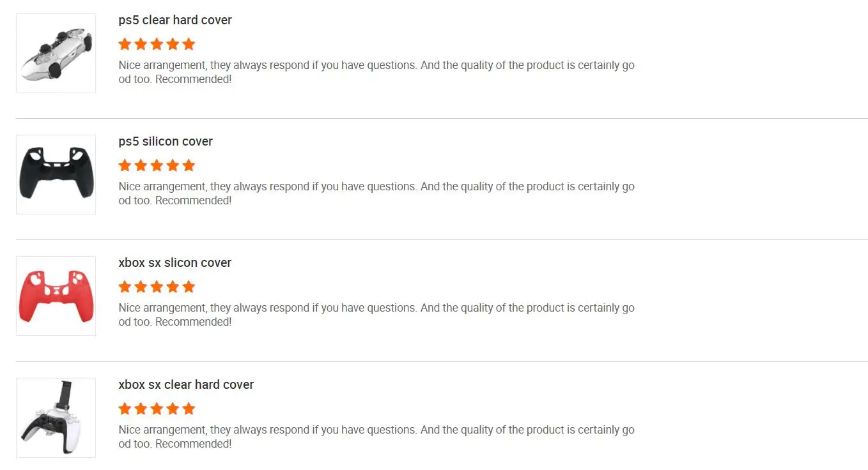
Task: Pick first star under xbox sx clear hard cover
Action: coord(125,409)
